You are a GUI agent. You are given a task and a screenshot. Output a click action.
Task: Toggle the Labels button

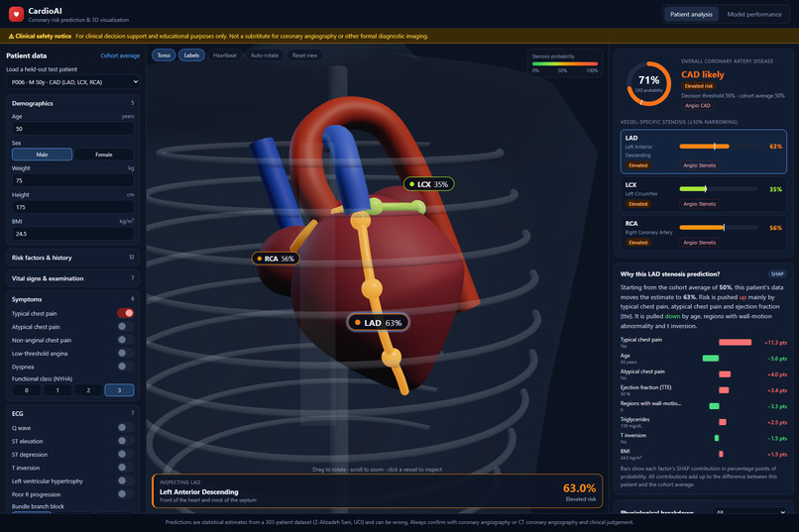coord(191,55)
